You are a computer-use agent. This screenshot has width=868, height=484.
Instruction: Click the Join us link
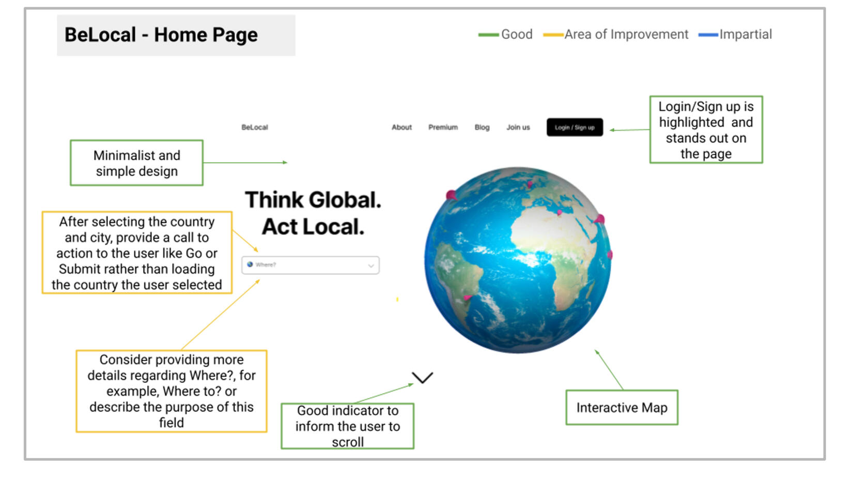pos(518,128)
